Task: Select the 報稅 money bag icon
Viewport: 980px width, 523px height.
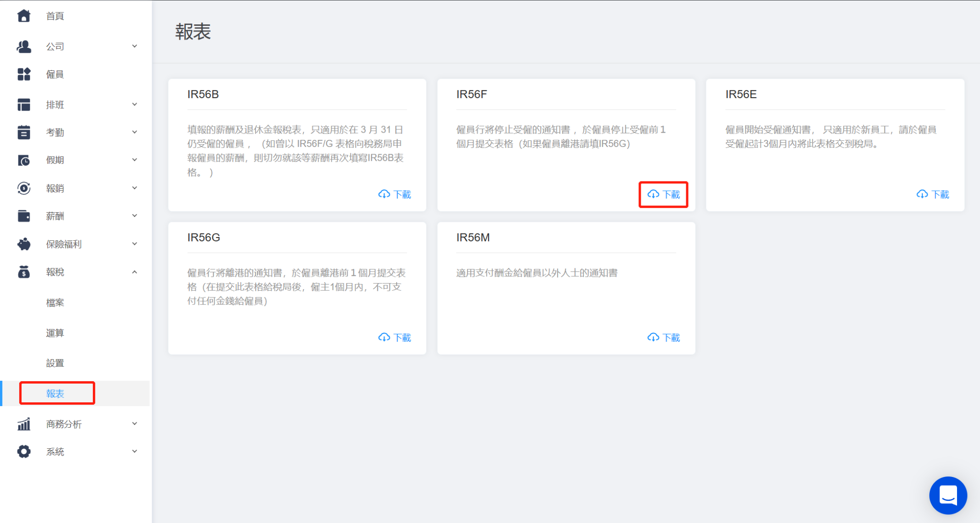Action: click(23, 272)
